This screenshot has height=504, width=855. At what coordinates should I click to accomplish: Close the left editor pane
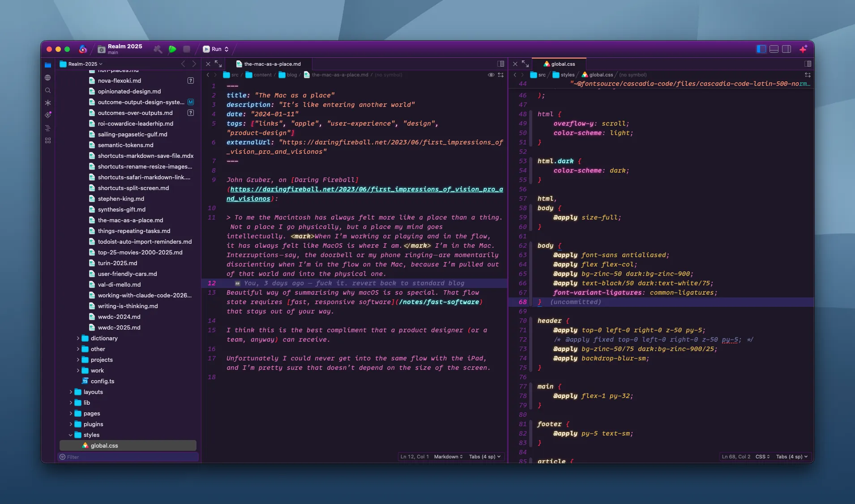(208, 64)
